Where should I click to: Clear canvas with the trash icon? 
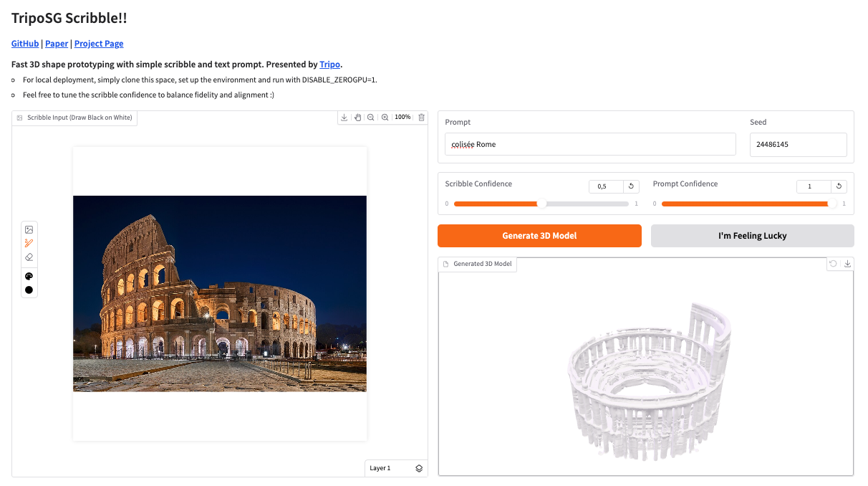(421, 117)
